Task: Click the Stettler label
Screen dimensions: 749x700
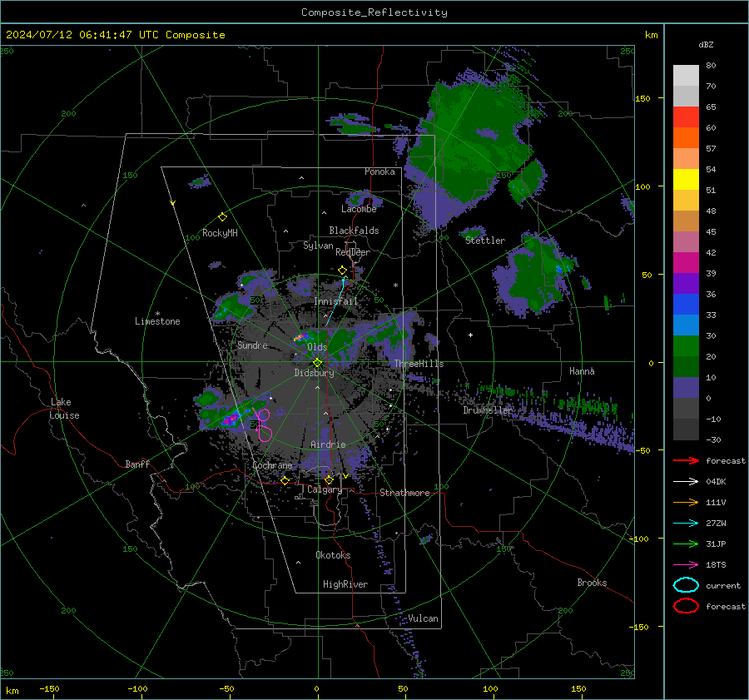Action: [x=485, y=241]
